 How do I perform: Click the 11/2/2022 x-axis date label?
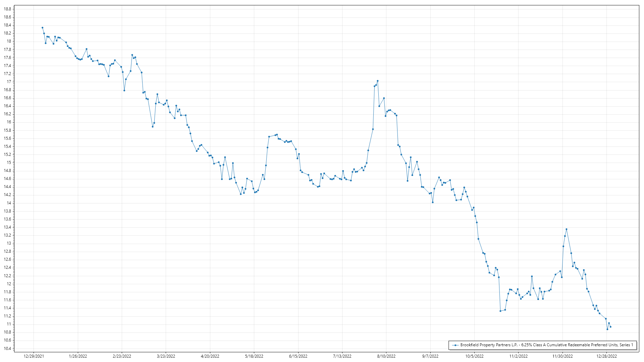pyautogui.click(x=518, y=356)
